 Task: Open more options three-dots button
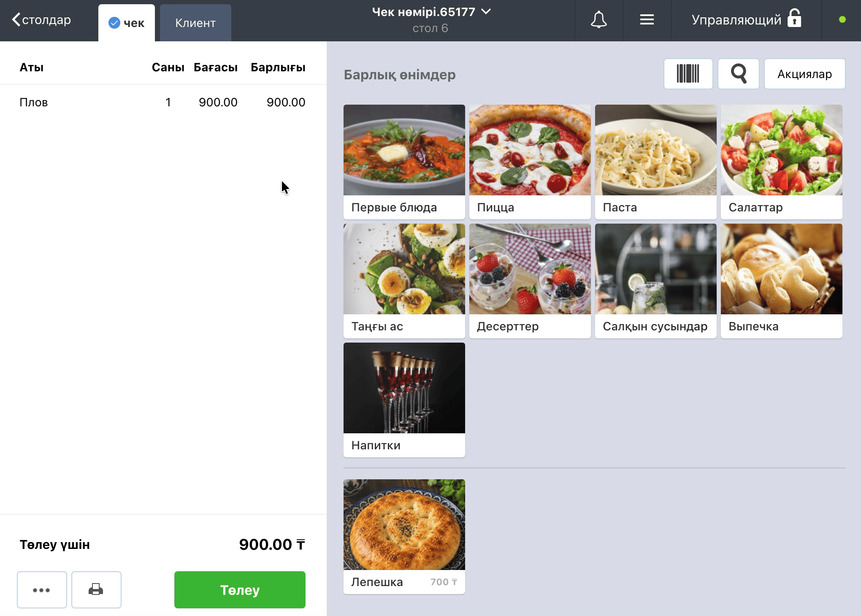pyautogui.click(x=42, y=589)
